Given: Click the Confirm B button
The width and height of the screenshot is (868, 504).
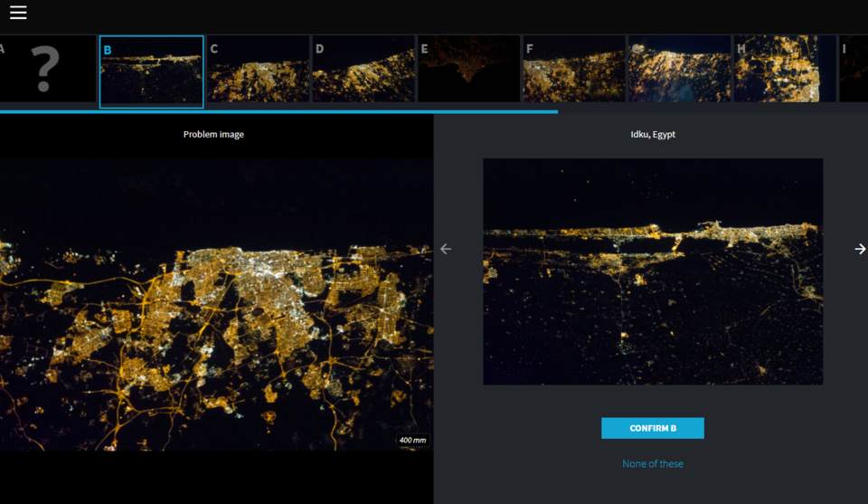Looking at the screenshot, I should [653, 428].
